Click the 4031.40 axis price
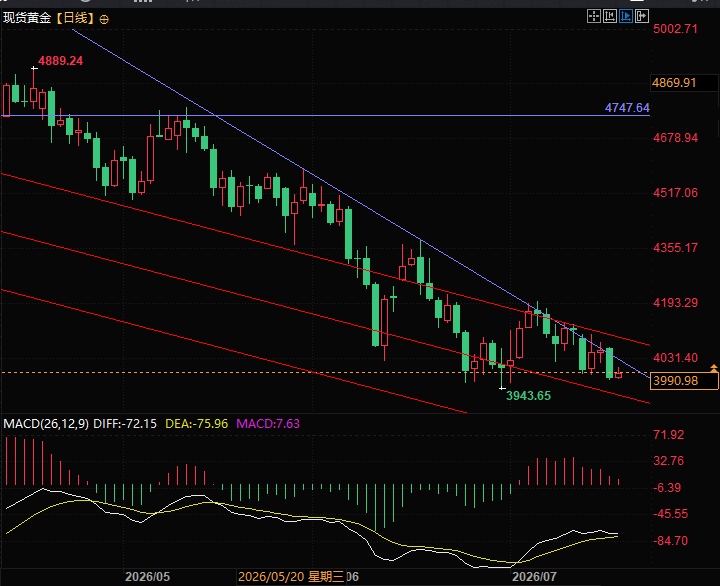Screen dimensions: 720x586 click(675, 358)
